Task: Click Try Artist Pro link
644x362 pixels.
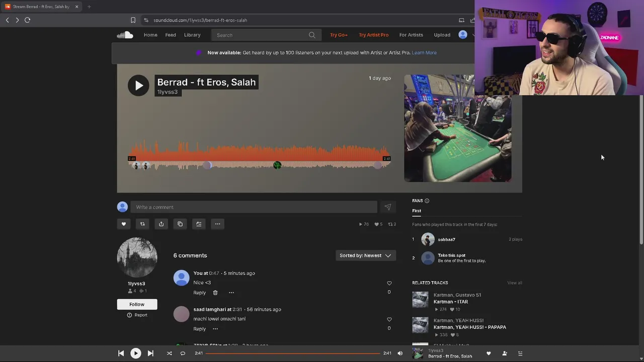Action: [x=373, y=35]
